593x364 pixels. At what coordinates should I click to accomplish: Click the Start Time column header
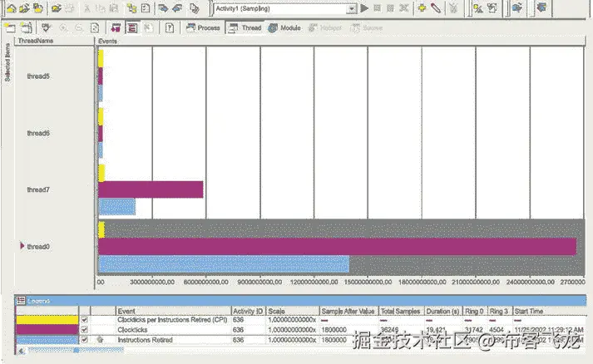click(549, 311)
